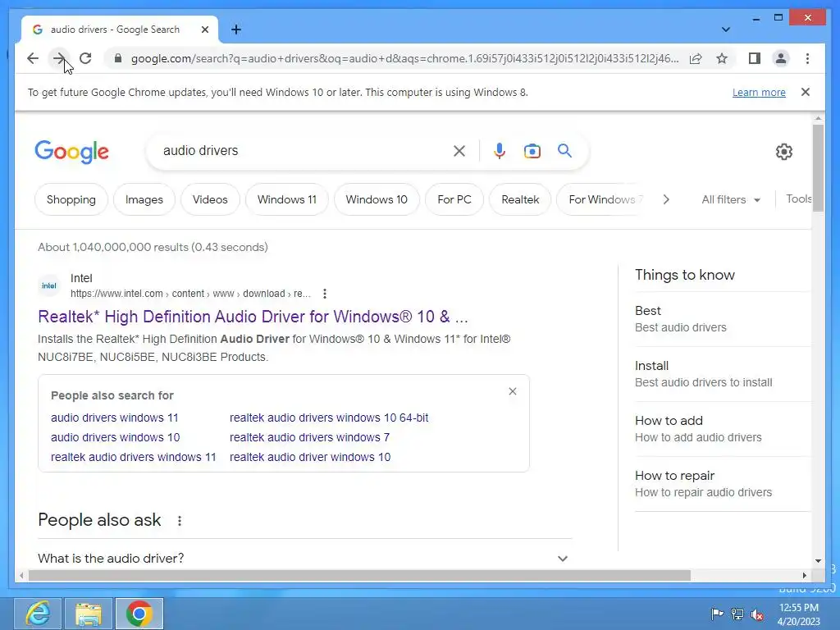Screen dimensions: 840x630
Task: Launch Internet Explorer from taskbar
Action: [38, 614]
